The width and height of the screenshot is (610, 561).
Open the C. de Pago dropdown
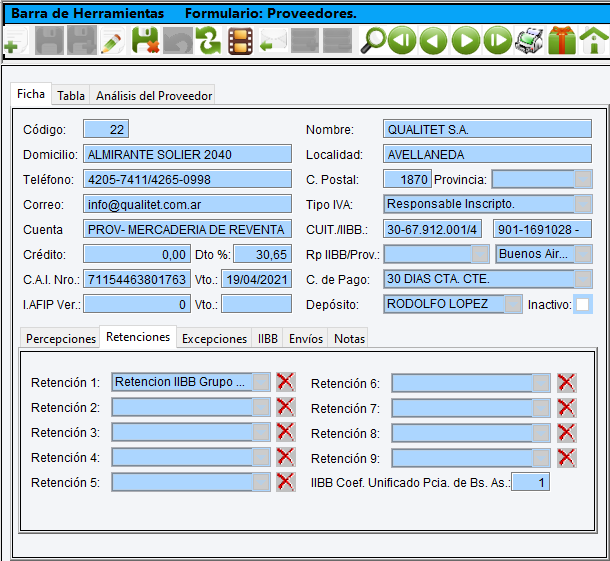pyautogui.click(x=583, y=279)
